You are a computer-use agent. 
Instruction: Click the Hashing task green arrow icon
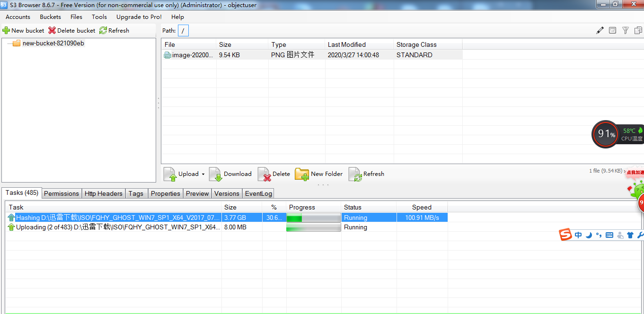tap(11, 218)
